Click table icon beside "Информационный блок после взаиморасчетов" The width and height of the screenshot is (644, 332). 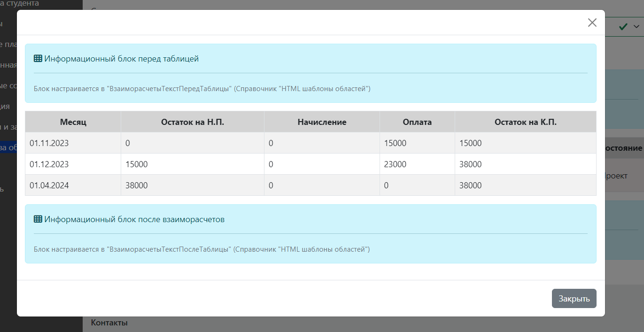pos(38,219)
